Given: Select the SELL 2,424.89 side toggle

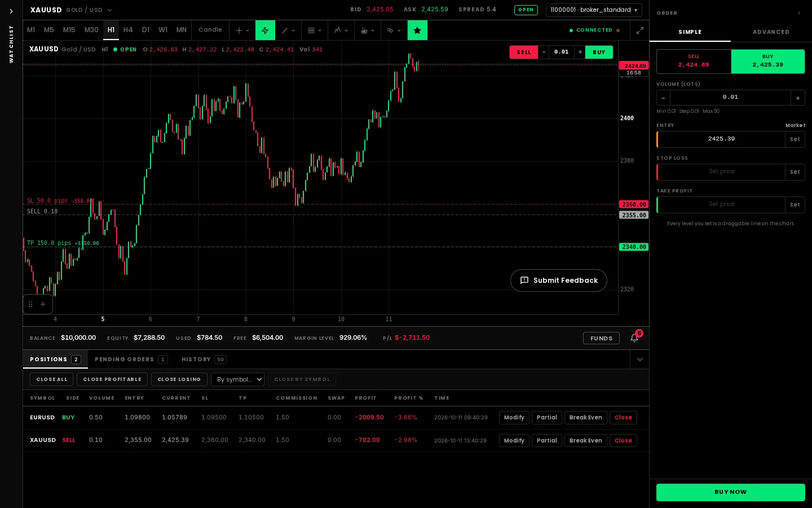Looking at the screenshot, I should [694, 62].
